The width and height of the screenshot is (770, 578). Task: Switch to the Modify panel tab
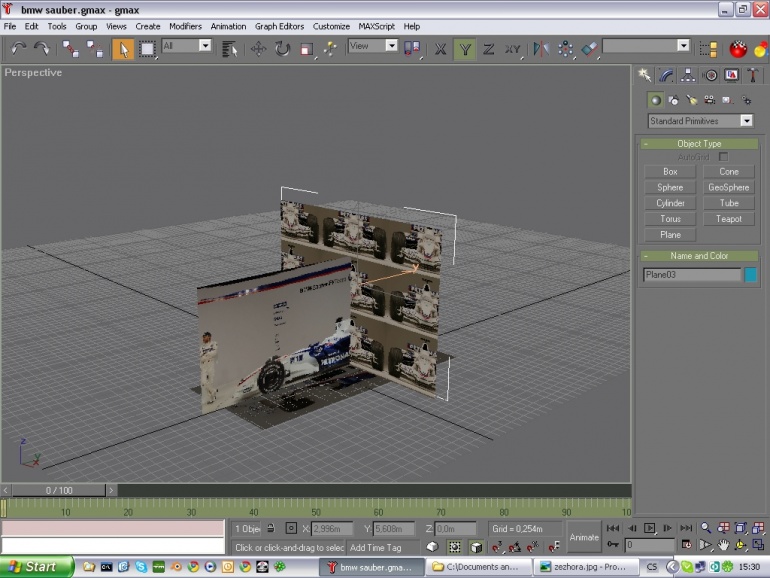(666, 75)
